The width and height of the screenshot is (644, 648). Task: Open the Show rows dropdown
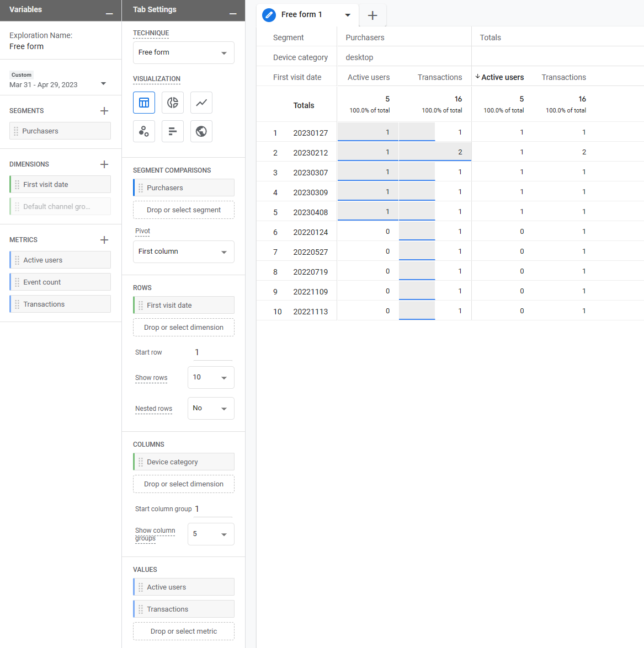(211, 377)
